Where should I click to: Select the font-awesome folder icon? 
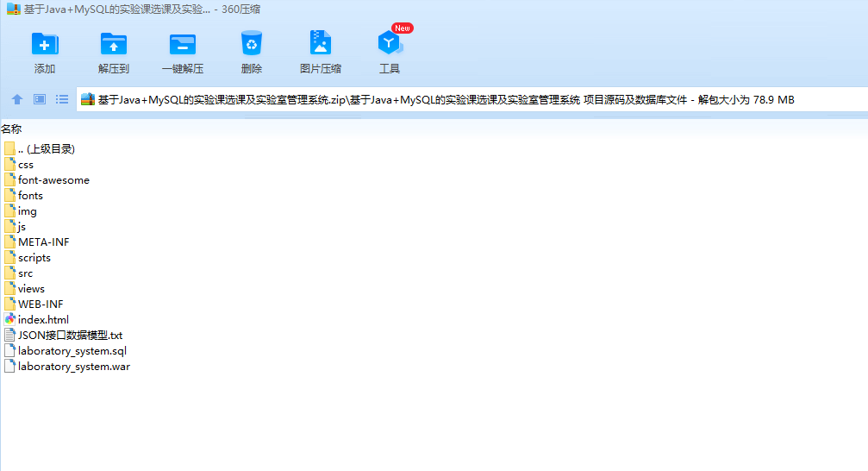(x=9, y=179)
